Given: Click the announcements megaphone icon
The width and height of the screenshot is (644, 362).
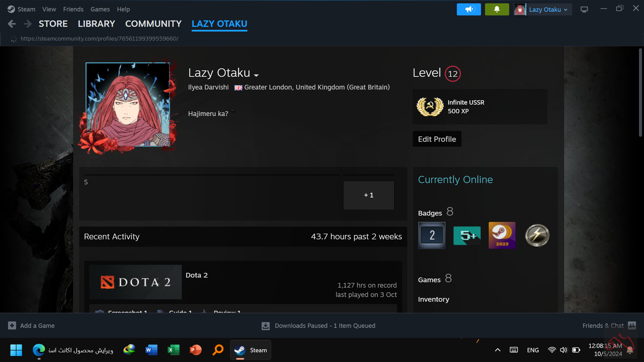Looking at the screenshot, I should point(469,9).
